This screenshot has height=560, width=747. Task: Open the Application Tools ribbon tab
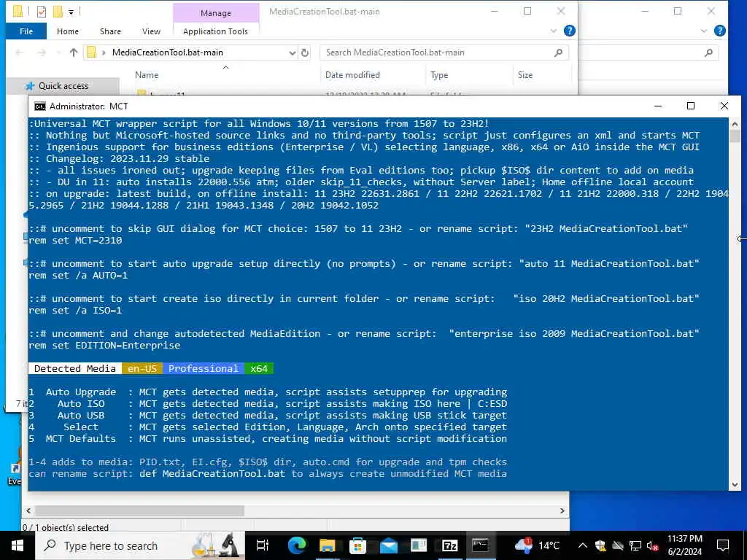pos(215,31)
